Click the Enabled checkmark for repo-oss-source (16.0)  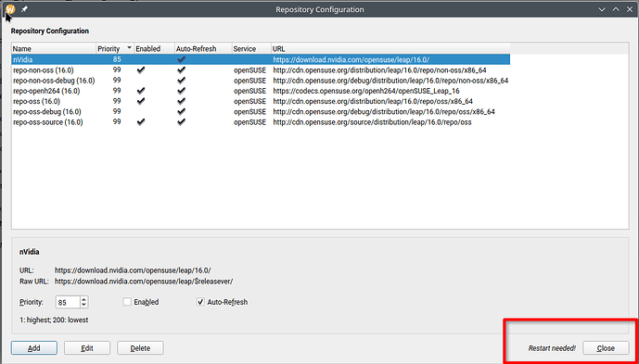coord(141,121)
